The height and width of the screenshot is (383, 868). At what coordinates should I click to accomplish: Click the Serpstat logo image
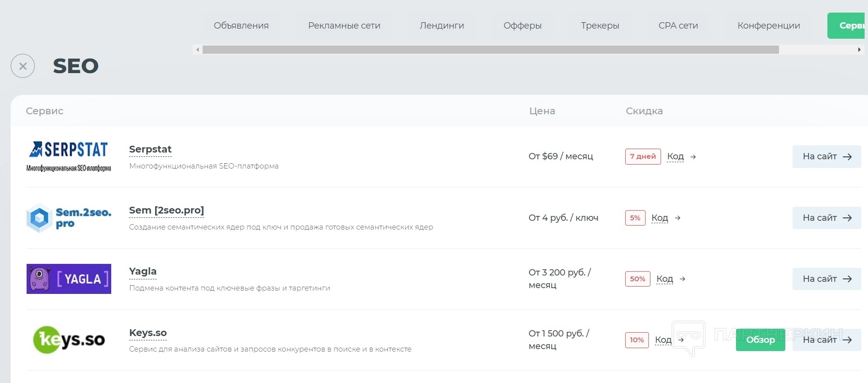click(69, 156)
